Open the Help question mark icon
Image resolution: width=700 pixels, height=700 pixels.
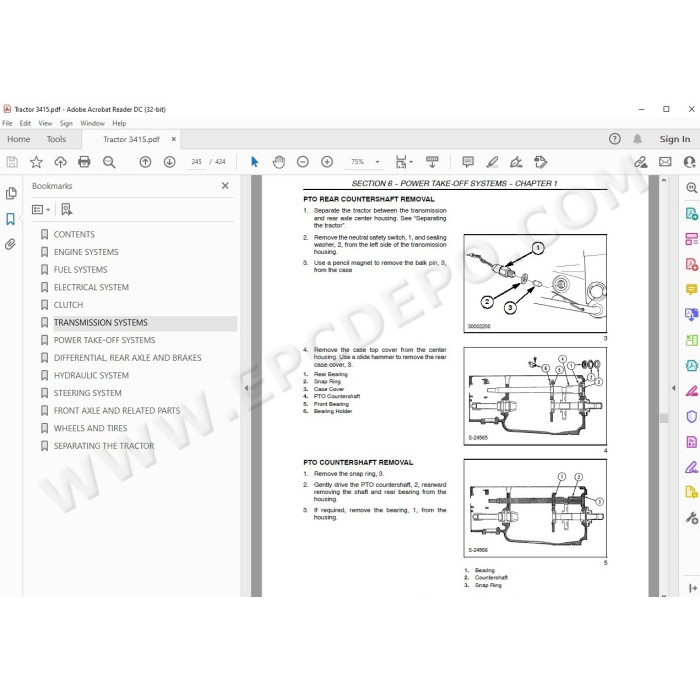click(615, 139)
